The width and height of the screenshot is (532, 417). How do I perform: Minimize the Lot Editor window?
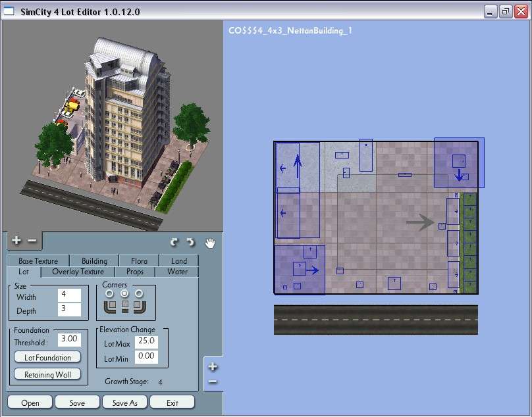point(490,12)
